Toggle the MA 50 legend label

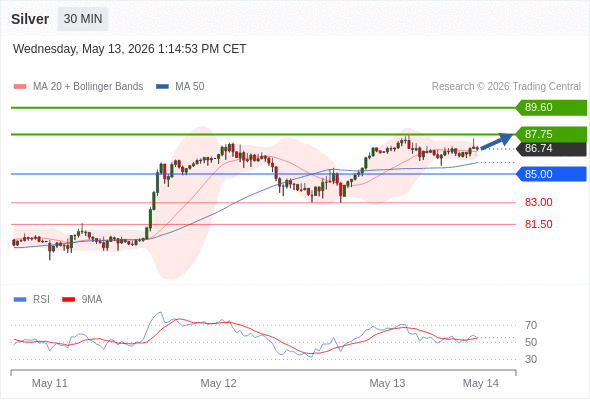[190, 87]
